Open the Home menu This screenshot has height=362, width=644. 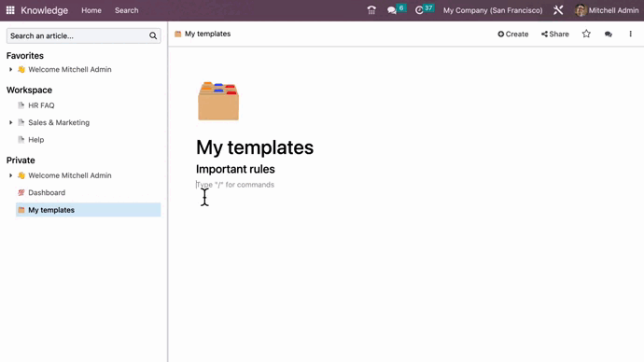coord(91,10)
